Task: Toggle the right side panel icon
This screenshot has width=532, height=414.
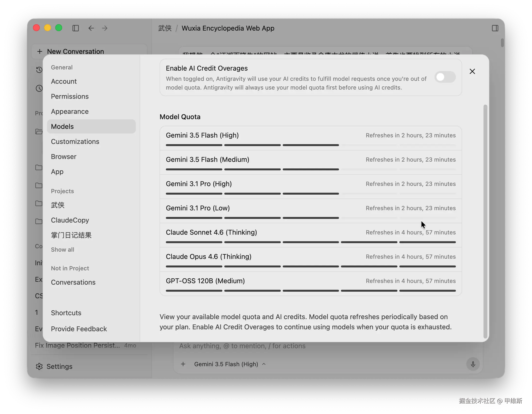Action: pyautogui.click(x=495, y=28)
